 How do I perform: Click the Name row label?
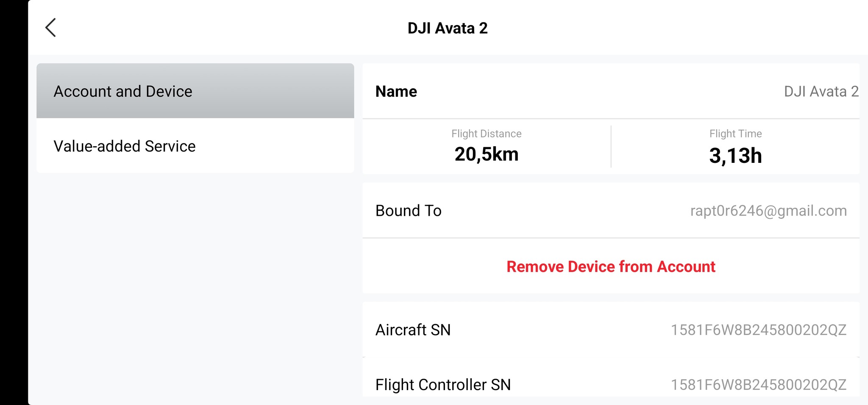click(x=396, y=92)
